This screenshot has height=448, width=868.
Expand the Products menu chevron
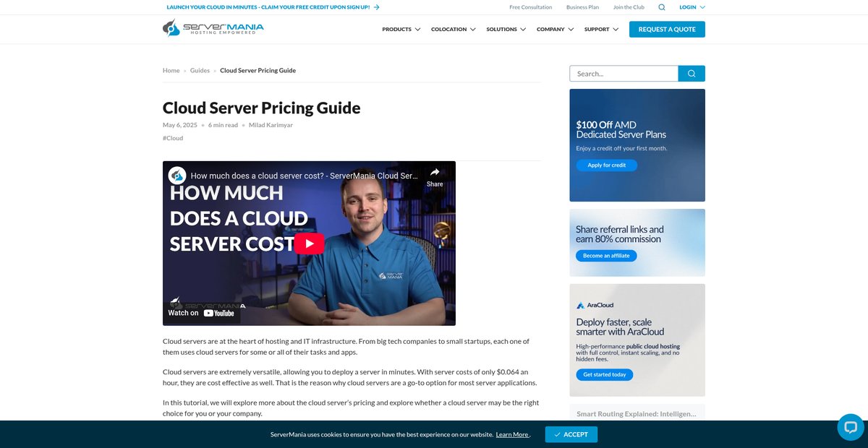tap(417, 30)
